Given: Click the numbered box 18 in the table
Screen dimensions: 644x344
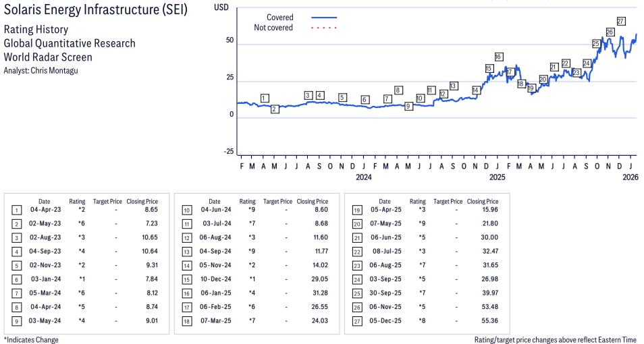Looking at the screenshot, I should click(187, 322).
